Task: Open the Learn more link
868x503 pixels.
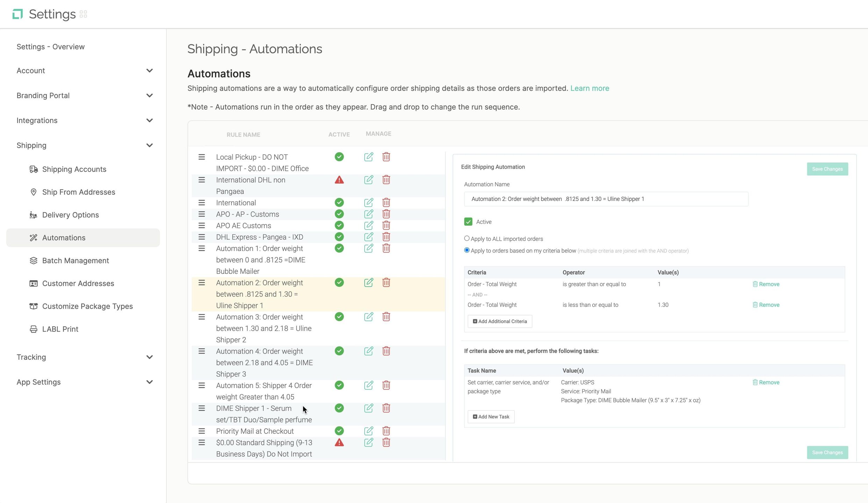Action: [x=589, y=88]
